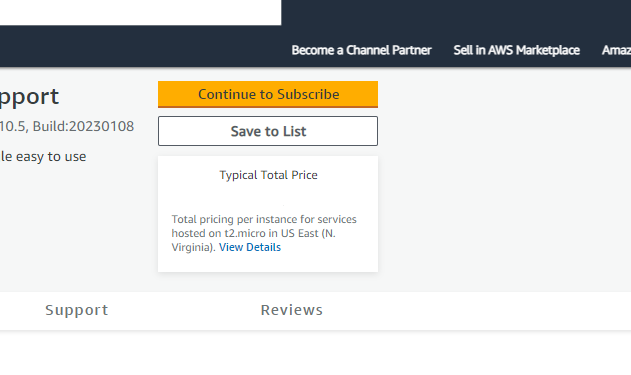631x375 pixels.
Task: Open the View Details pricing link
Action: coord(250,247)
